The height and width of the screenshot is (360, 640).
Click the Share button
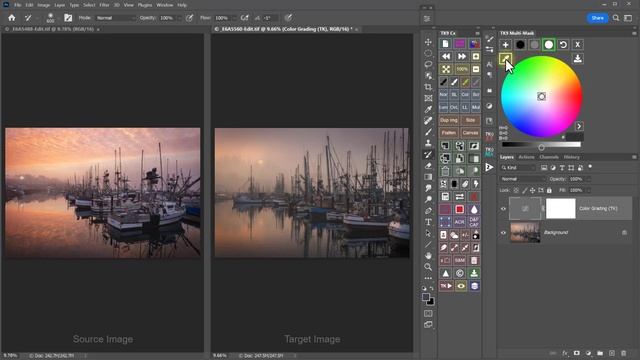(x=597, y=18)
